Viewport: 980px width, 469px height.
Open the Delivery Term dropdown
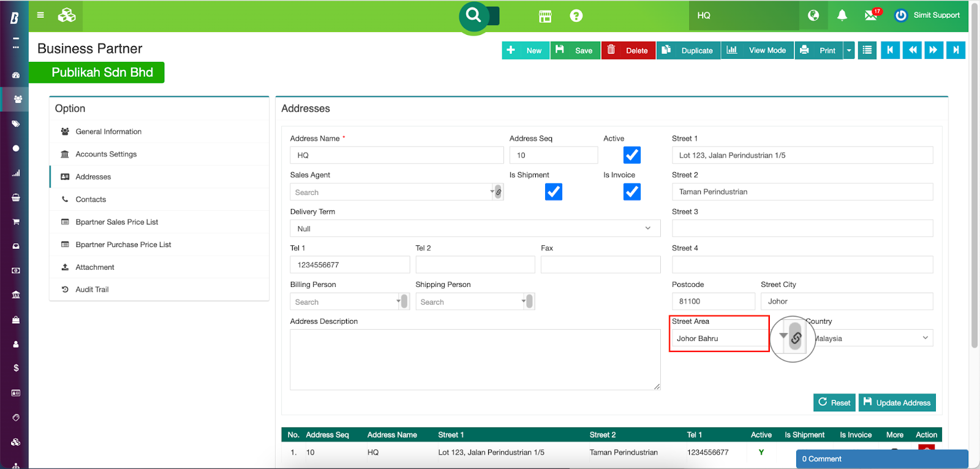coord(475,228)
